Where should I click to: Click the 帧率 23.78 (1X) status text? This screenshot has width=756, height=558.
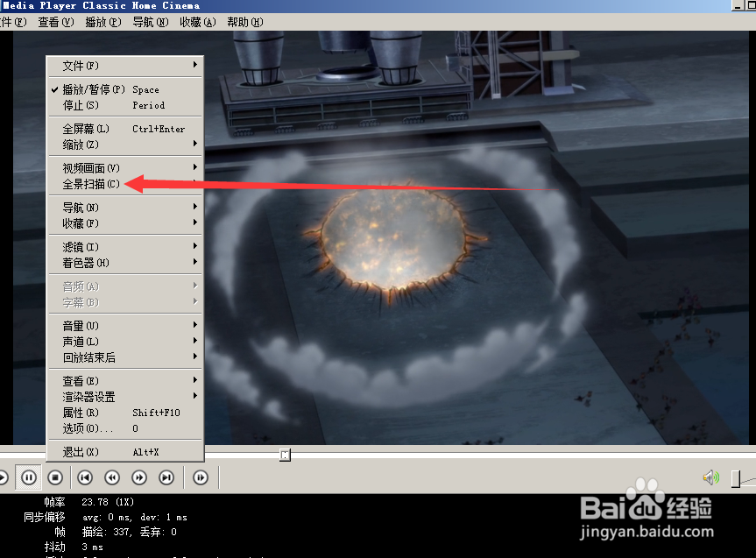point(89,502)
